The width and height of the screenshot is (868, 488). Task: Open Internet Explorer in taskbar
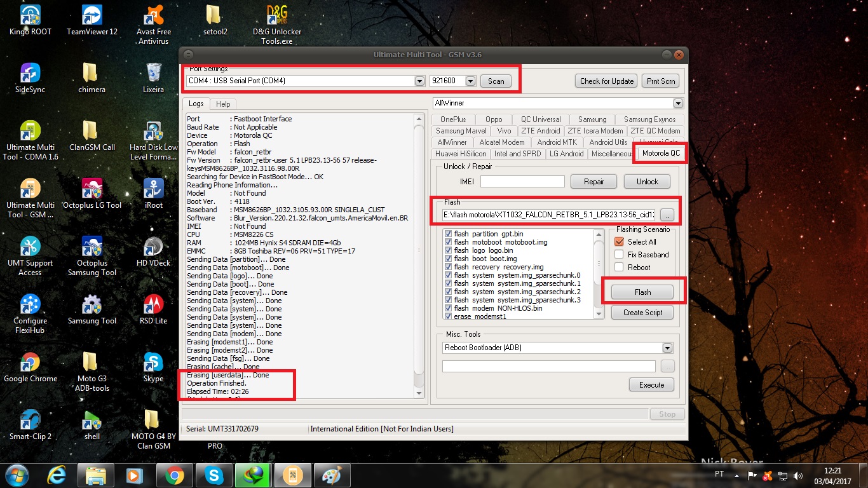tap(57, 475)
